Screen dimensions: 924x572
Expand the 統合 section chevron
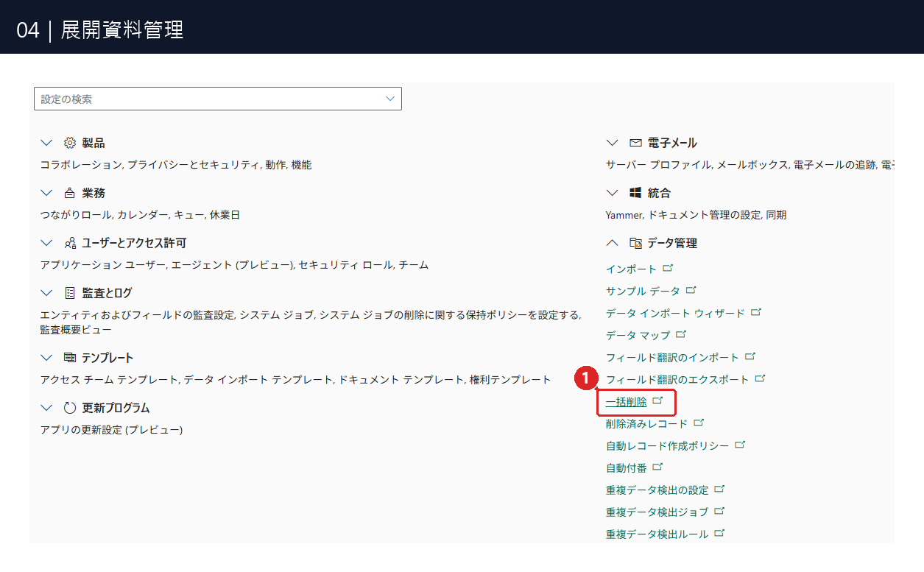(613, 193)
